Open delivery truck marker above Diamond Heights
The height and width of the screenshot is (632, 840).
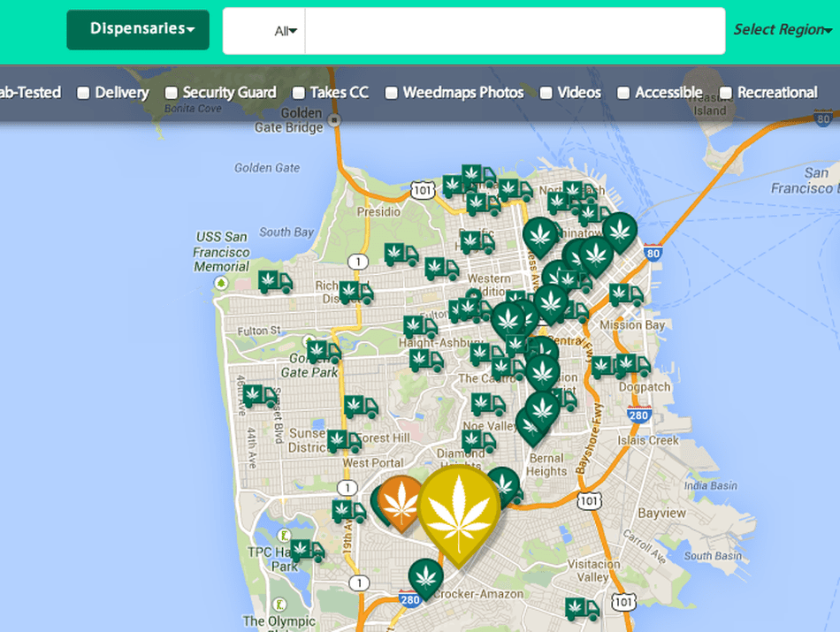pos(479,442)
